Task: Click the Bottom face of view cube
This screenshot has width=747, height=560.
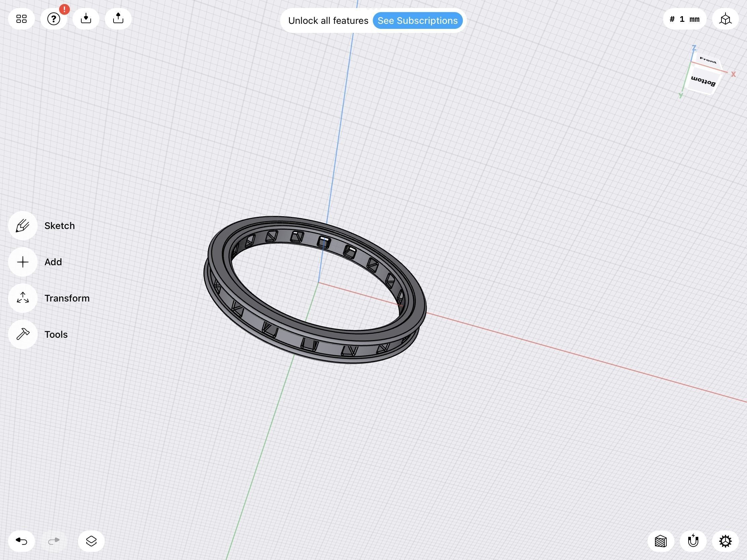Action: point(702,81)
